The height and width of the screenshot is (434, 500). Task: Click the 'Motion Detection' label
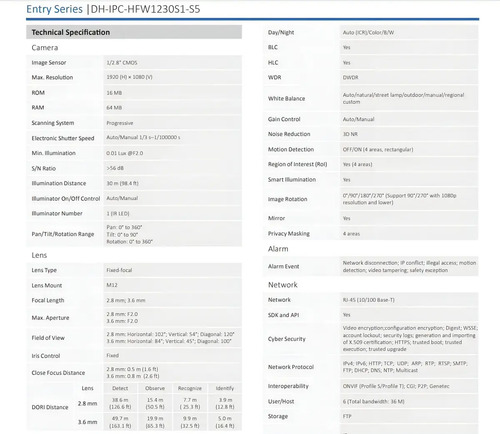pos(291,149)
